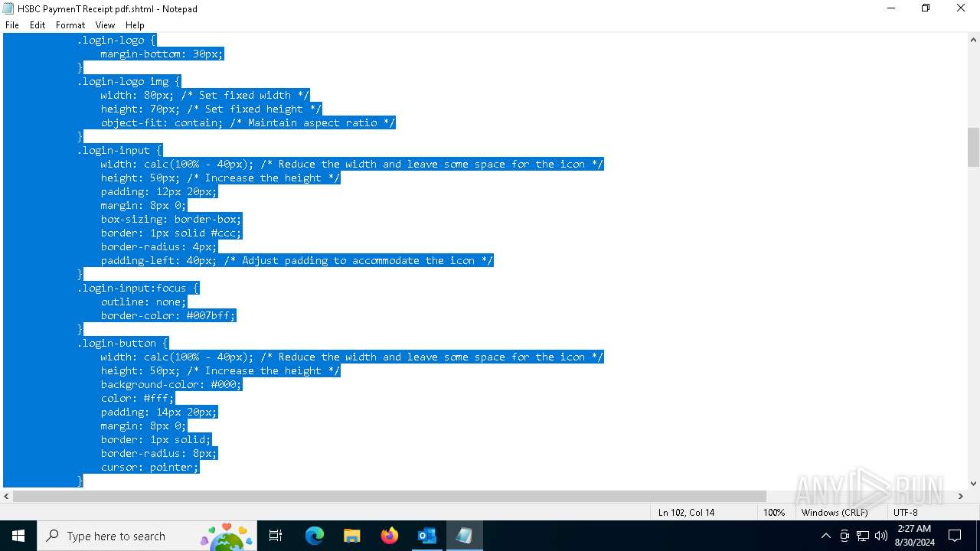The width and height of the screenshot is (980, 551).
Task: Click the '.login-input {' line
Action: tap(119, 150)
